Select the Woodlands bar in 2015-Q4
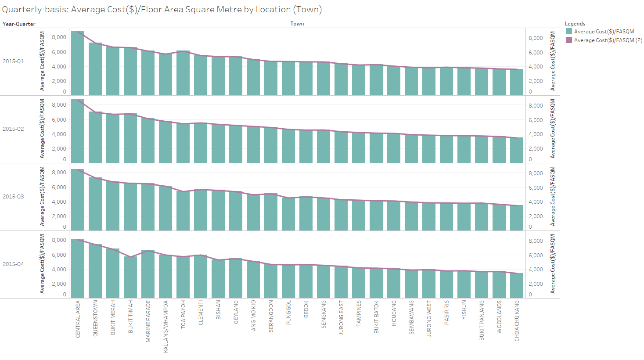The image size is (644, 360). pos(499,285)
